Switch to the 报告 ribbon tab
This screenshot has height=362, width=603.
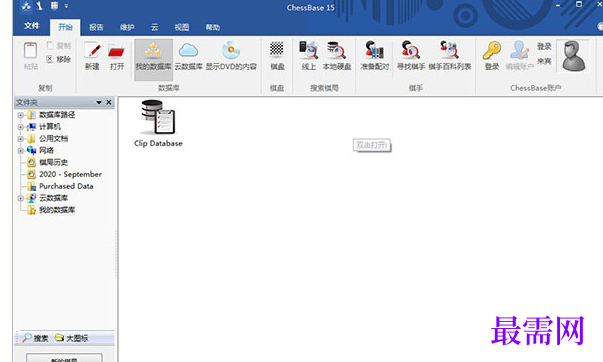click(x=96, y=27)
